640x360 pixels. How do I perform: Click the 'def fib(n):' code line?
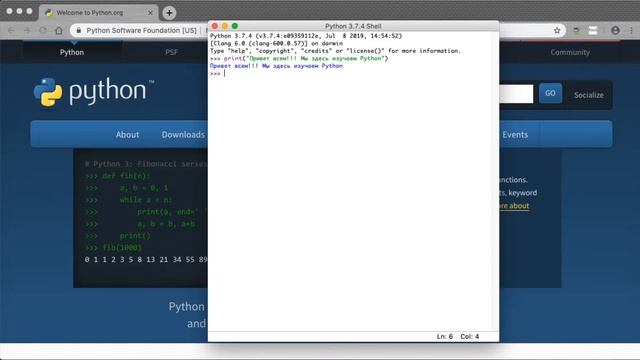coord(118,176)
